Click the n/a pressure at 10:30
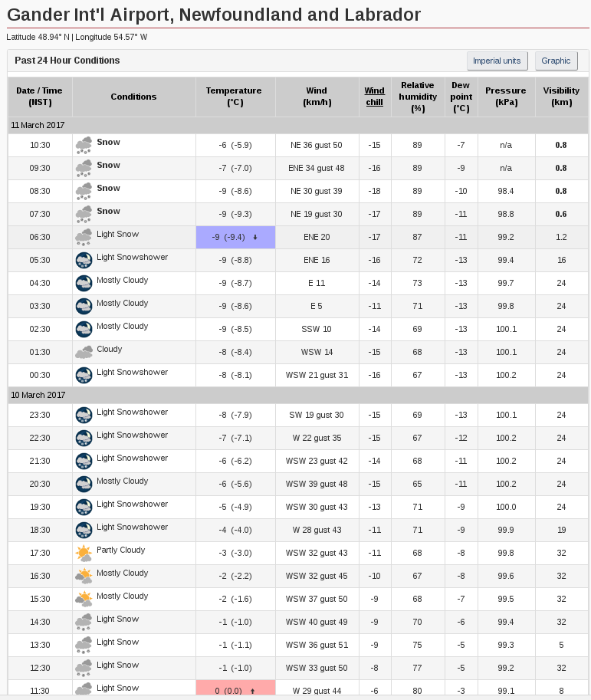 [x=506, y=145]
